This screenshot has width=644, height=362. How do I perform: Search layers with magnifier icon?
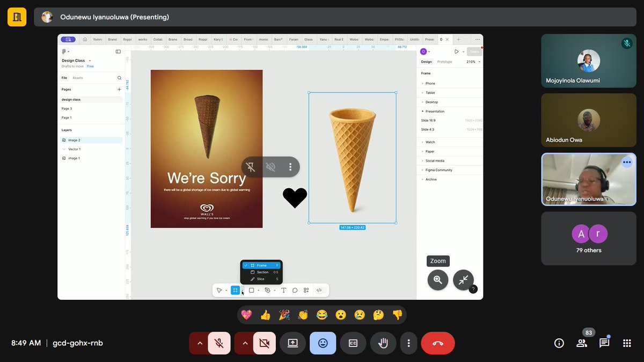[119, 78]
